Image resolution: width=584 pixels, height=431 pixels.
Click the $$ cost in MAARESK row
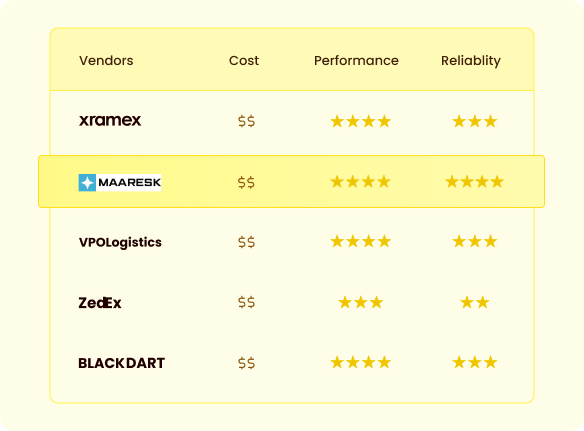point(247,182)
